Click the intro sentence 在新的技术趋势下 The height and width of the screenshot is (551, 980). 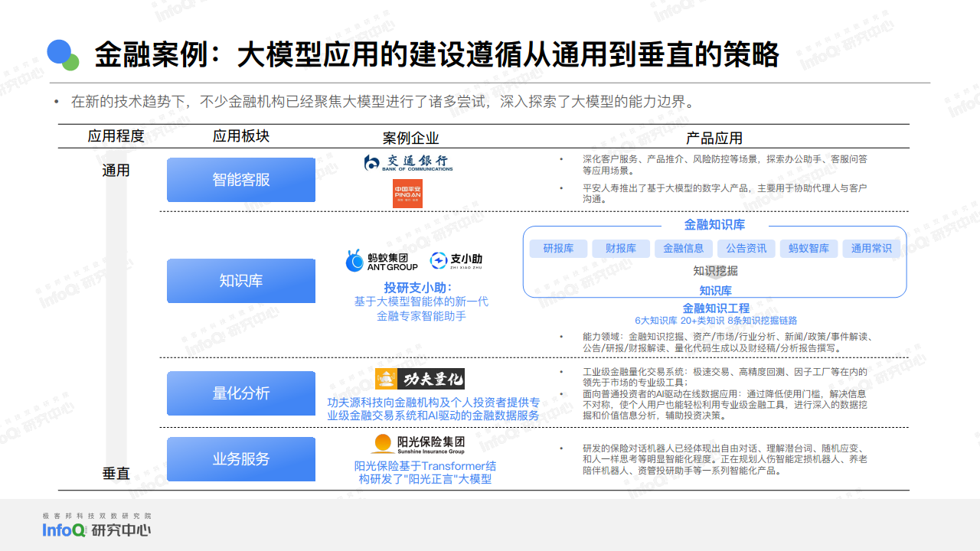pos(383,102)
